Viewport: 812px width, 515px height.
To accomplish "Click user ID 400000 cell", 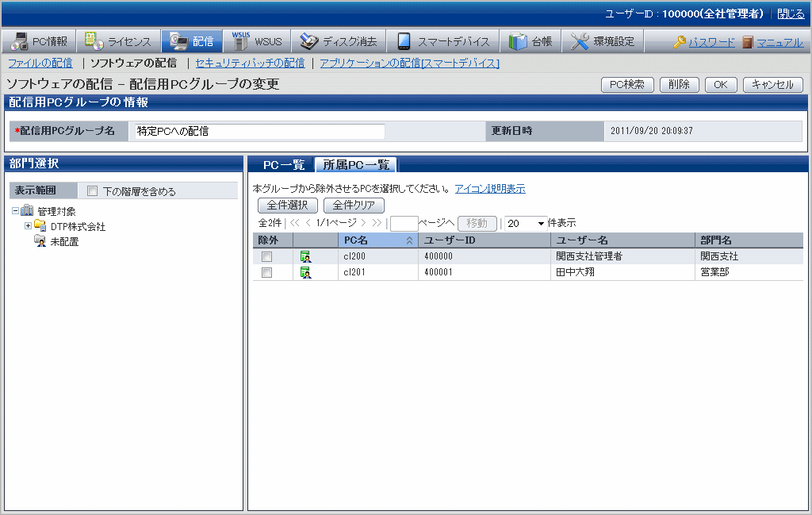I will [485, 256].
